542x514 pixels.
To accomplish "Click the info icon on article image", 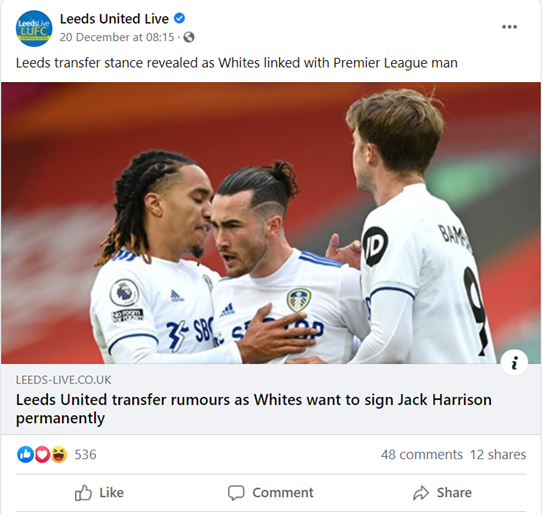I will pos(514,363).
